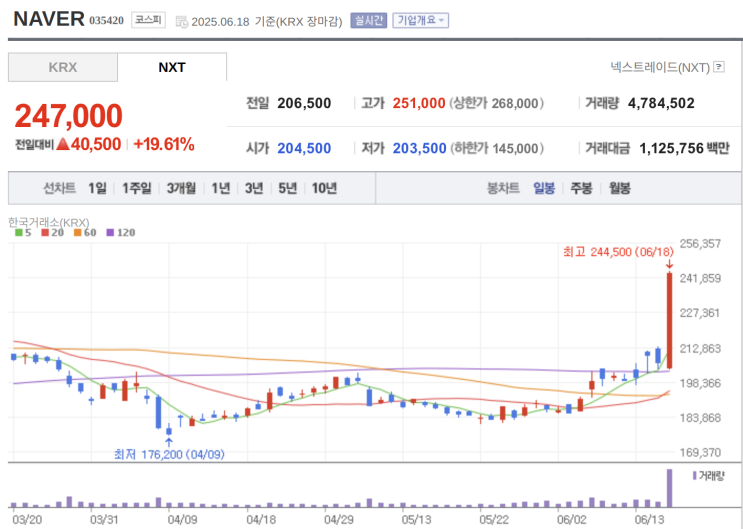
Task: Click the 06/13 date axis label
Action: point(649,520)
